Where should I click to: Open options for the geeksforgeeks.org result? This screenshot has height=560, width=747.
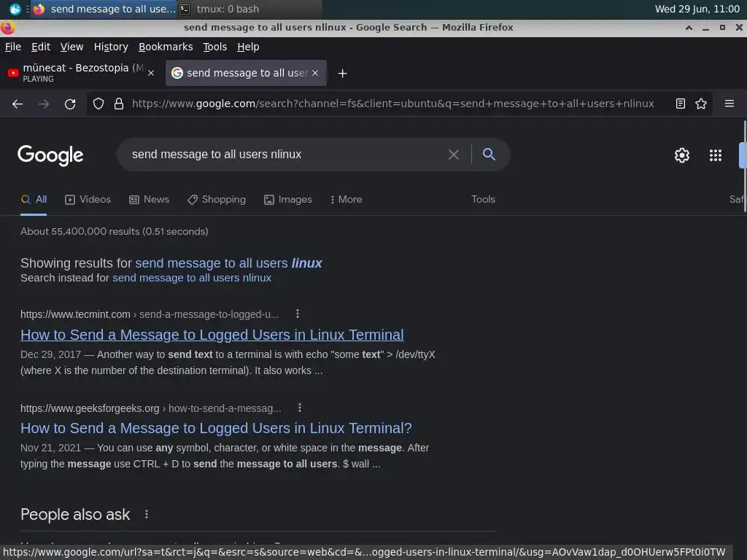[x=300, y=408]
